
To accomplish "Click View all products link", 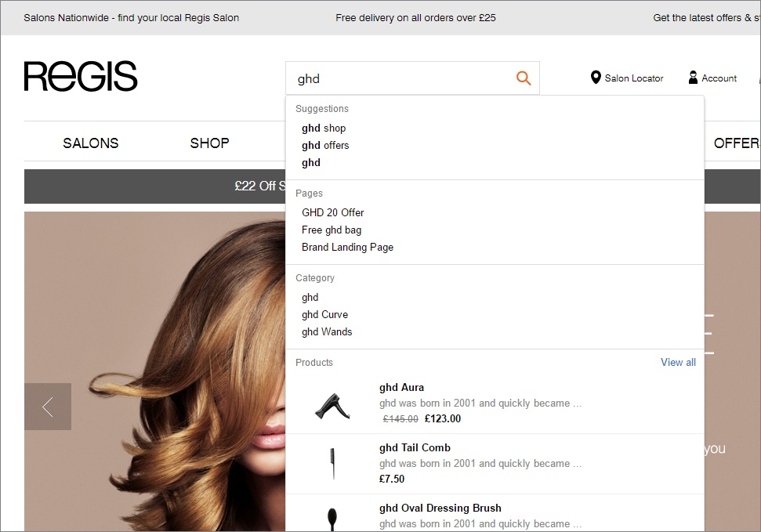I will tap(678, 362).
